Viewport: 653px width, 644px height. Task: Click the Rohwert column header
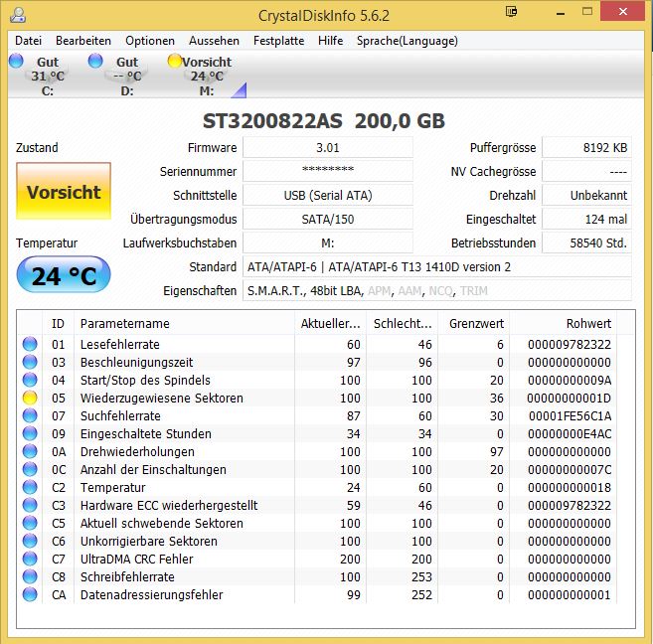564,323
